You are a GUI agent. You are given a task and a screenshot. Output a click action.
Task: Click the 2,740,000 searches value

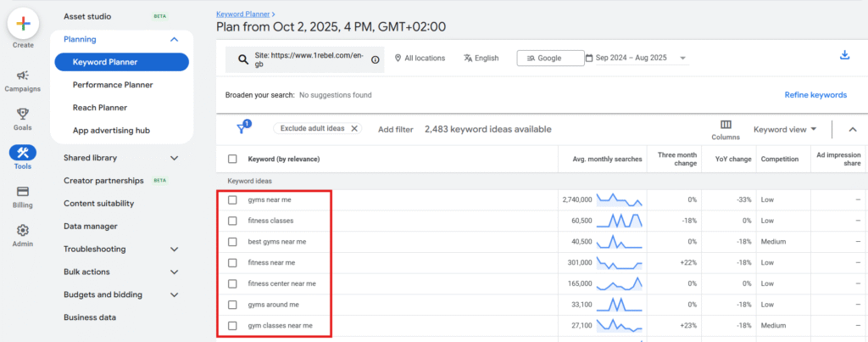pos(576,199)
